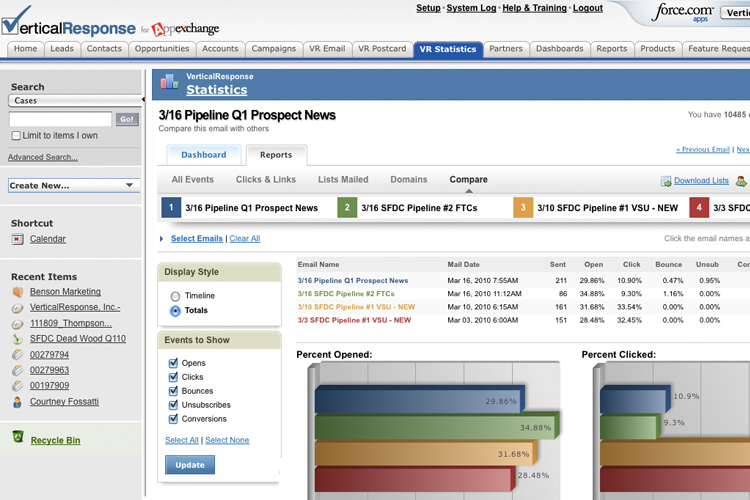Click the Courtney Fossatti contact icon
The image size is (750, 500).
(17, 402)
